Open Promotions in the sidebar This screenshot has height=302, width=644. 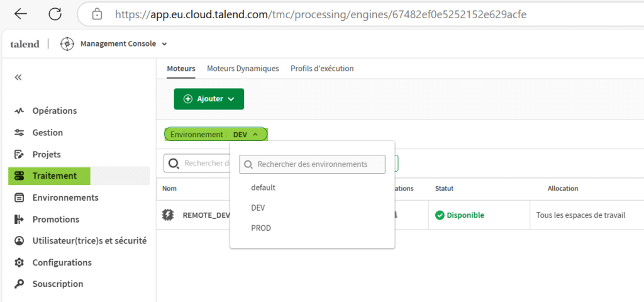click(56, 220)
